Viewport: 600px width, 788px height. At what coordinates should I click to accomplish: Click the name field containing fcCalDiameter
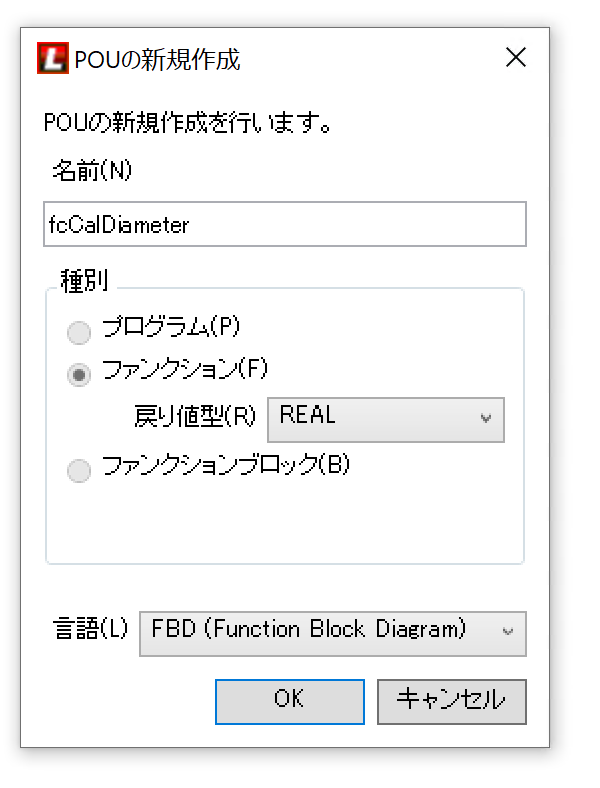point(285,225)
